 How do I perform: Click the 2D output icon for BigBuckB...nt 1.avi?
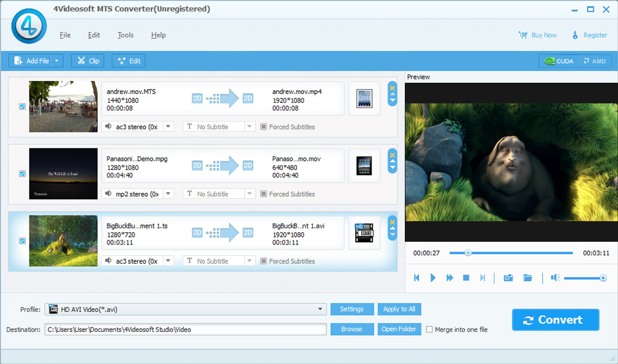point(247,232)
